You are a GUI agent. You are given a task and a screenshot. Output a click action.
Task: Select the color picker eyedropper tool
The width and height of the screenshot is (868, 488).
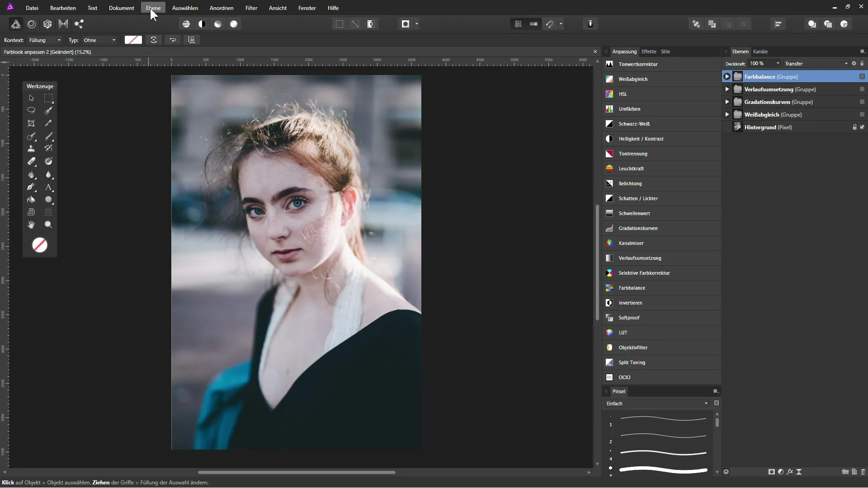point(48,123)
